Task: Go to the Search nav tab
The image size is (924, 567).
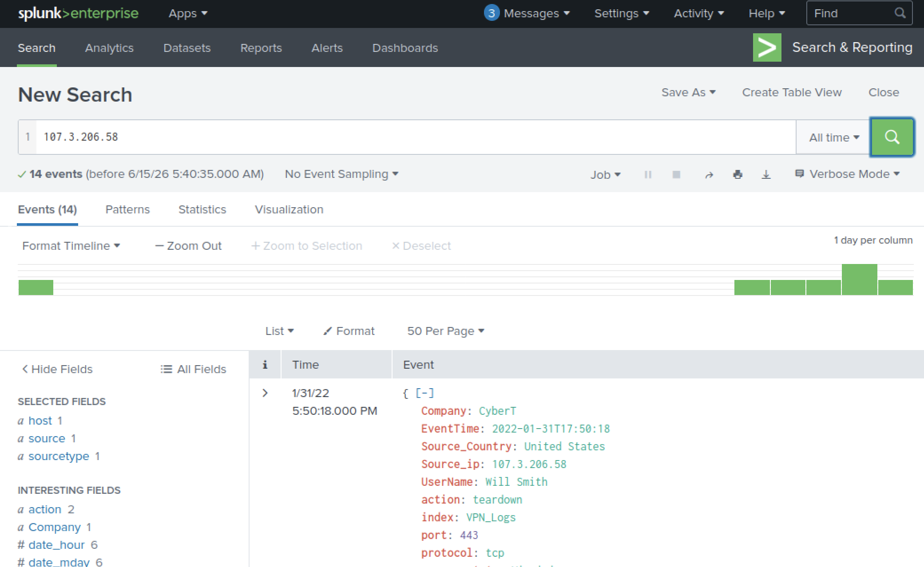Action: pyautogui.click(x=36, y=48)
